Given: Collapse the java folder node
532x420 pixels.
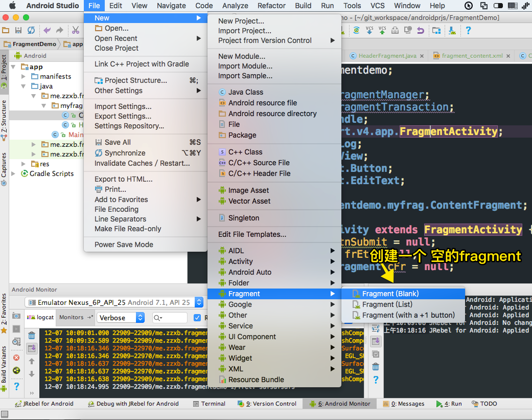Looking at the screenshot, I should click(24, 86).
